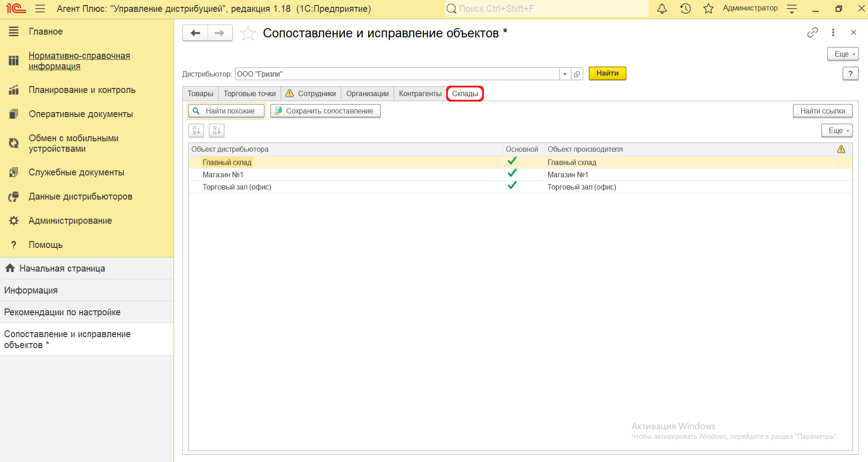Open Нормативно-справочная информация section
This screenshot has height=462, width=868.
(x=79, y=61)
